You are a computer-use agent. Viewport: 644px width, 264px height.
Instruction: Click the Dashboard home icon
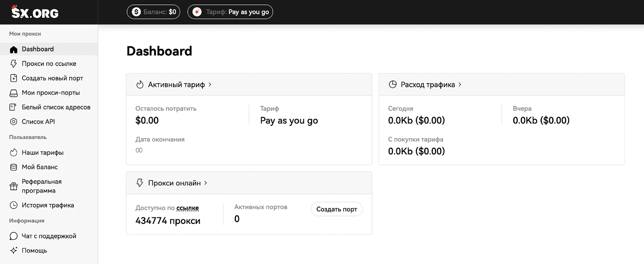point(14,49)
